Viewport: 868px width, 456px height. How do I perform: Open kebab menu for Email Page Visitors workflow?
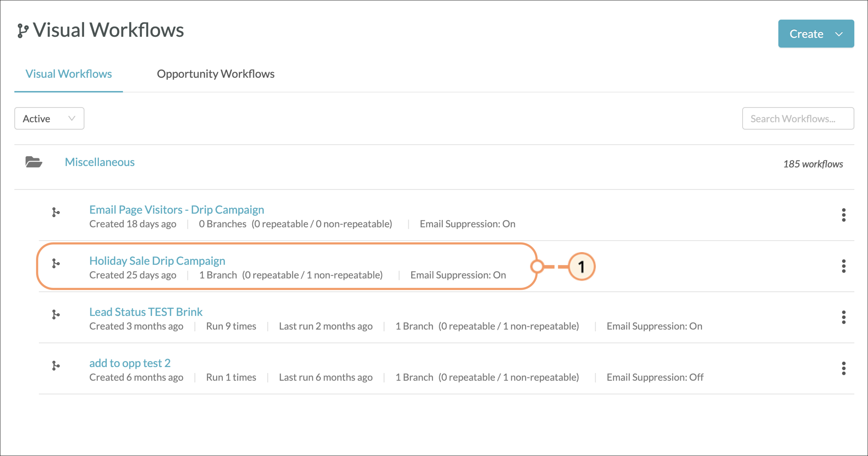click(x=844, y=215)
